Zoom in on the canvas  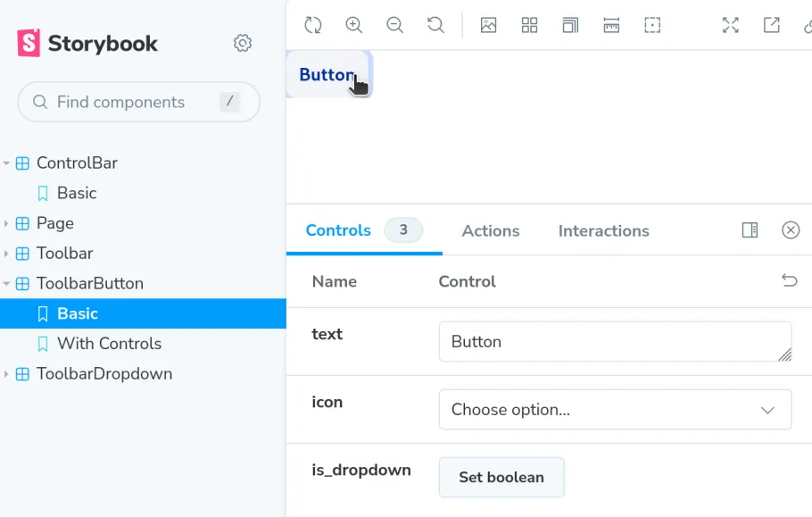(x=354, y=25)
